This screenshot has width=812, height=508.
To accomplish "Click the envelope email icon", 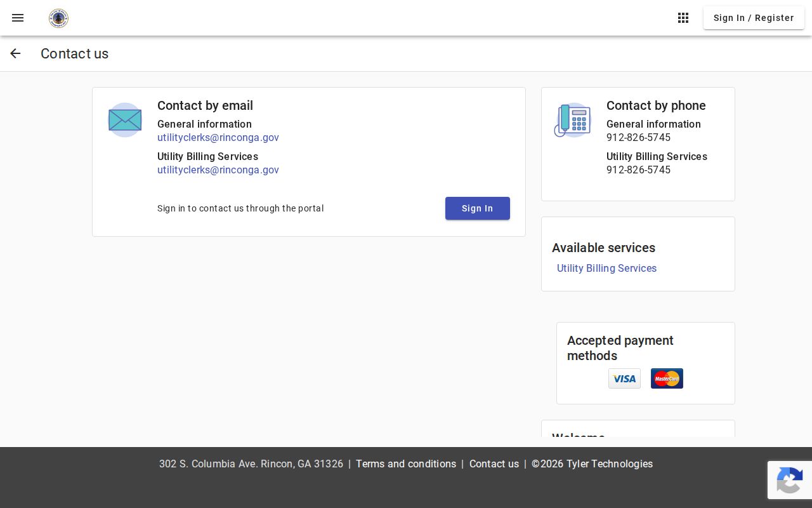I will pyautogui.click(x=125, y=120).
